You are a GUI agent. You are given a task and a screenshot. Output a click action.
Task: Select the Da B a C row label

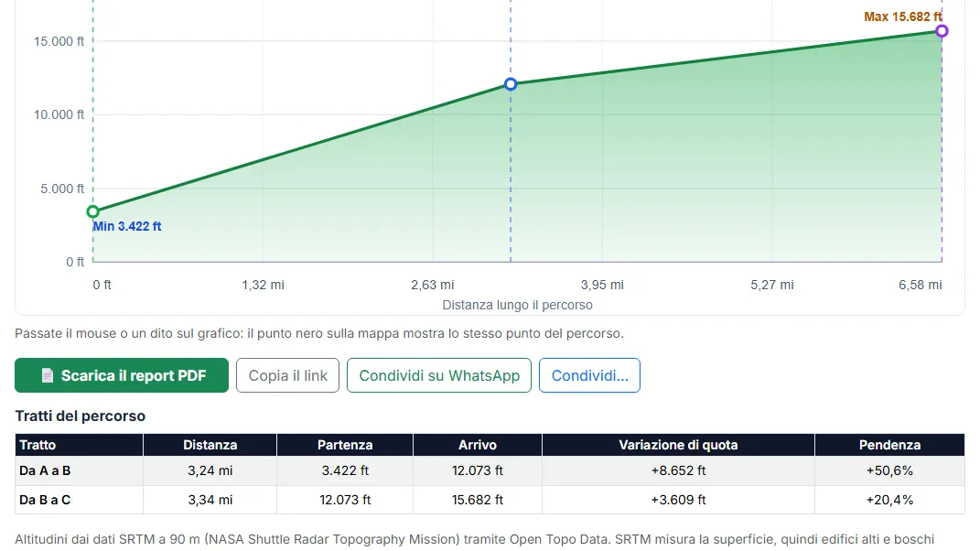(x=45, y=500)
